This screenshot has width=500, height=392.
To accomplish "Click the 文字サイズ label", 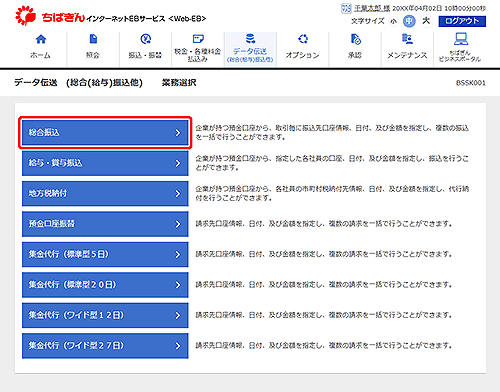I will coord(368,21).
